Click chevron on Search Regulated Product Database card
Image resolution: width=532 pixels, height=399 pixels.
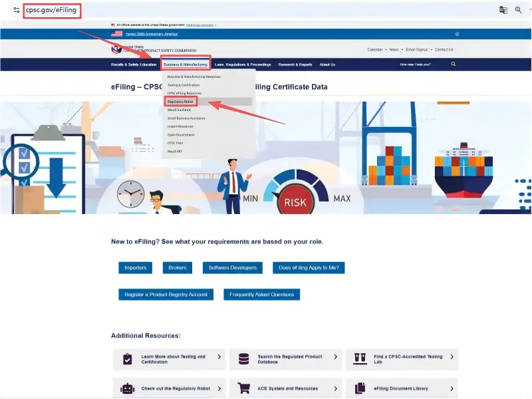(336, 357)
